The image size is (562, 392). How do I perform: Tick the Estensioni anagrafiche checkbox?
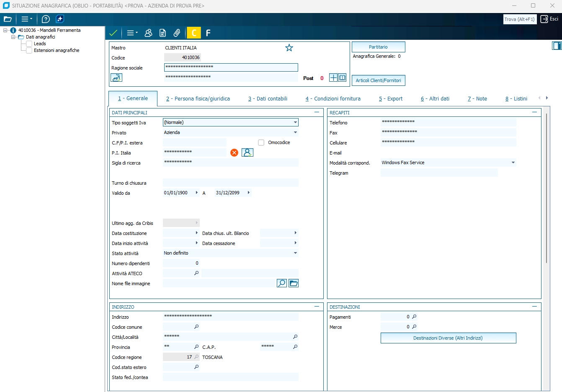tap(29, 50)
